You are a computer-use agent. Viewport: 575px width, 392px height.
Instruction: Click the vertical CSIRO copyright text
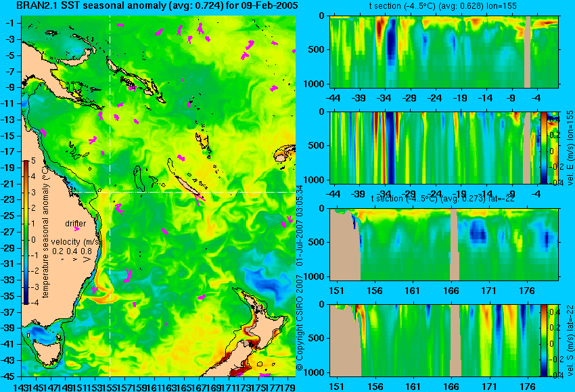pos(300,277)
